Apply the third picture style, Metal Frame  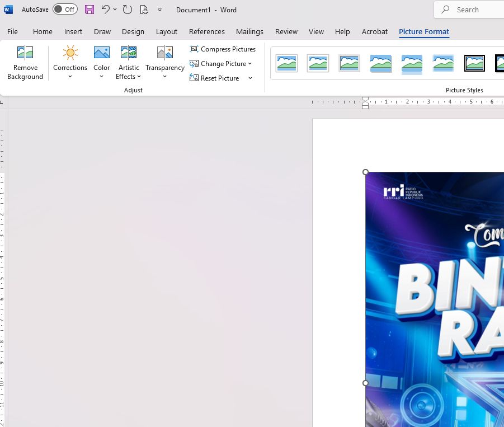pos(349,63)
